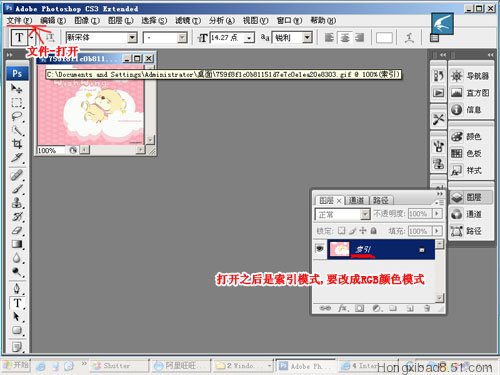This screenshot has height=375, width=500.
Task: Open the font style dropdown
Action: [182, 38]
